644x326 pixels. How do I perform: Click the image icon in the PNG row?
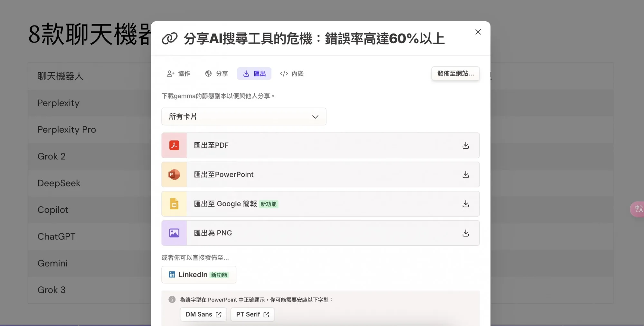coord(174,233)
